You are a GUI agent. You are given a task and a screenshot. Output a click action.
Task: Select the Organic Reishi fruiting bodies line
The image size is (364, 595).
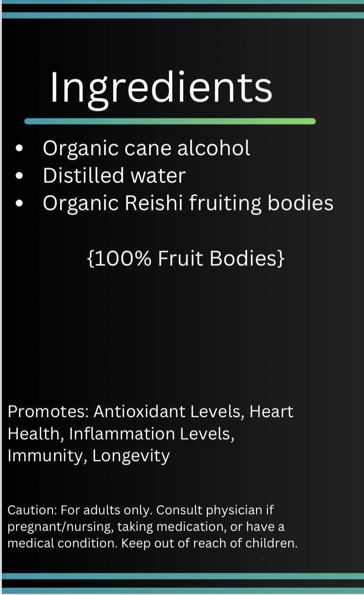pos(188,203)
